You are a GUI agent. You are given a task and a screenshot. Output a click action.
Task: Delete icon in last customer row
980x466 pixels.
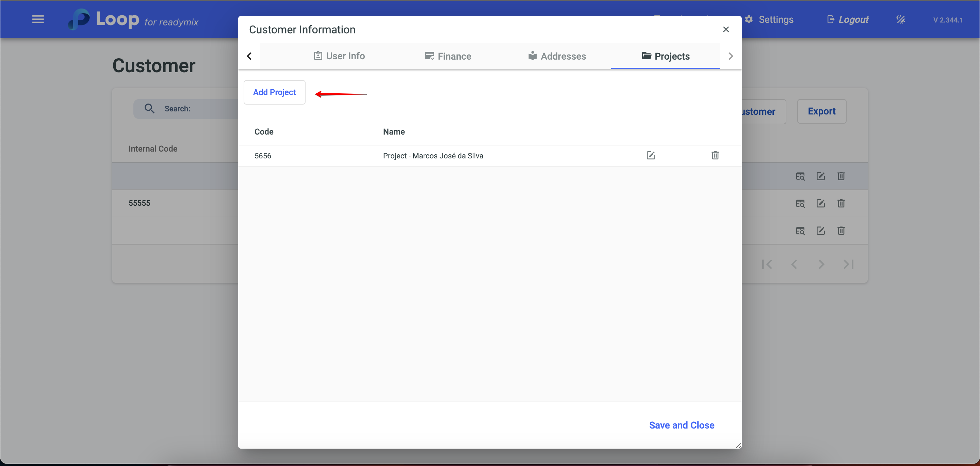pos(841,231)
